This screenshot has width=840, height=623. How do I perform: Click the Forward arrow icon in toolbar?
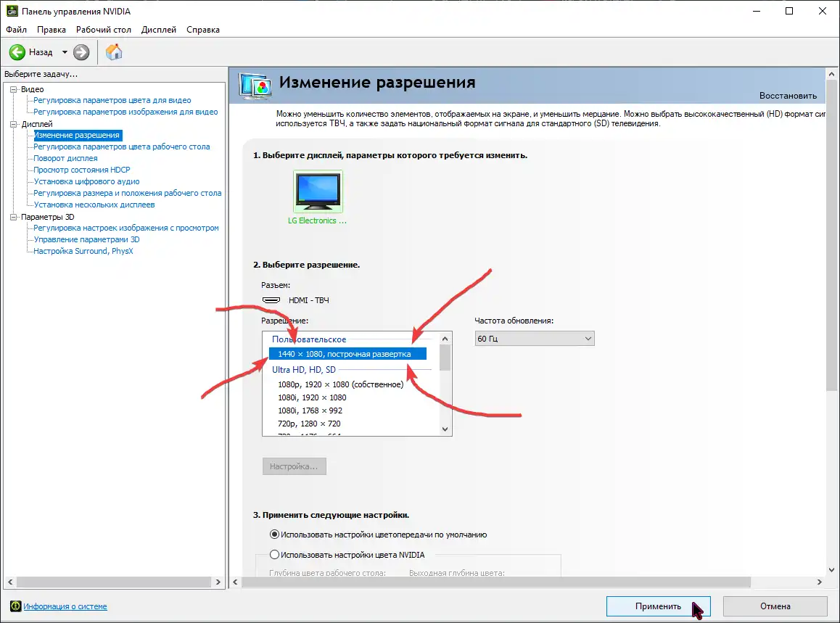click(81, 52)
